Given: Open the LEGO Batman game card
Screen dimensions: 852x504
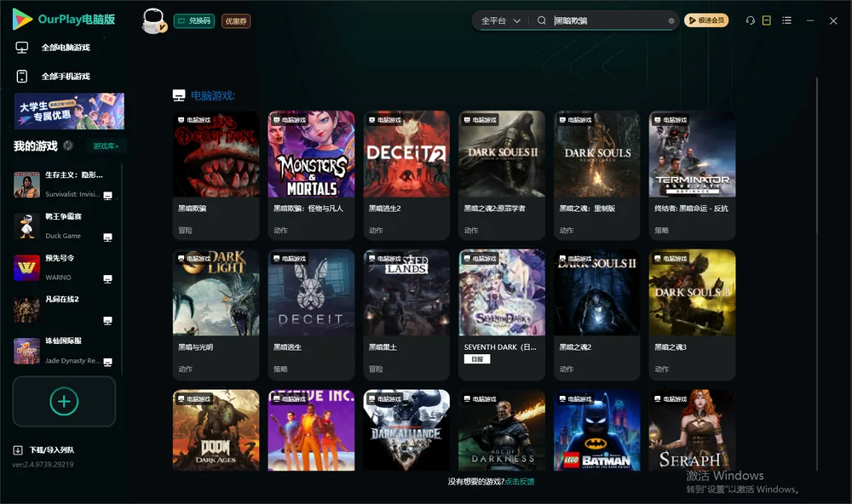Looking at the screenshot, I should (x=597, y=430).
